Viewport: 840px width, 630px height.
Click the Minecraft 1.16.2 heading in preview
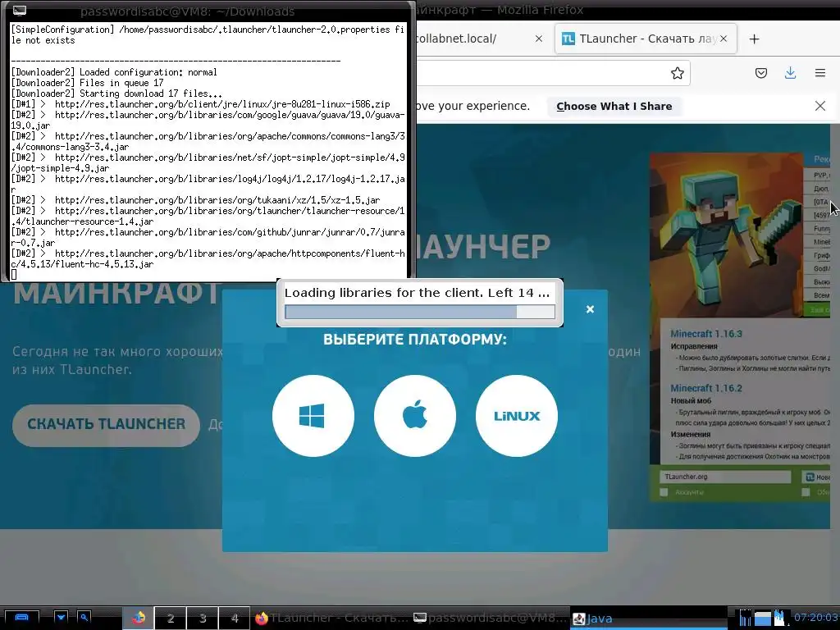pos(706,388)
